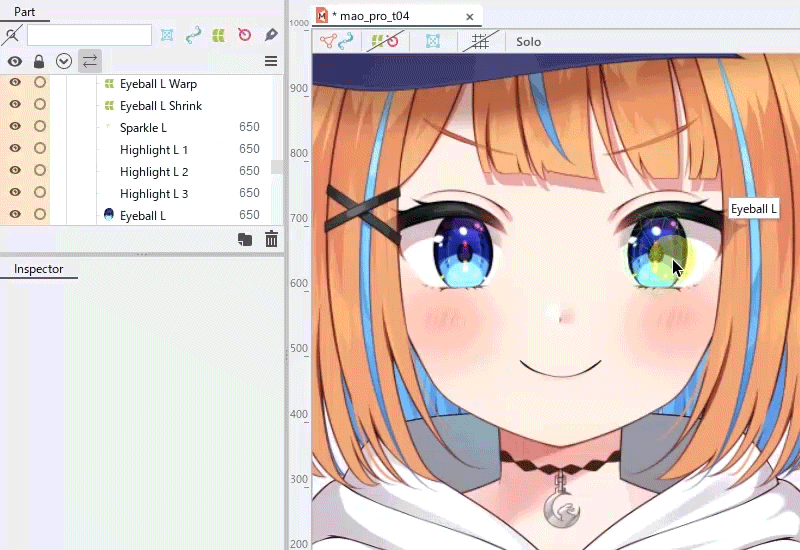Hide the Sparkle L part via eye icon
800x550 pixels.
pos(15,127)
